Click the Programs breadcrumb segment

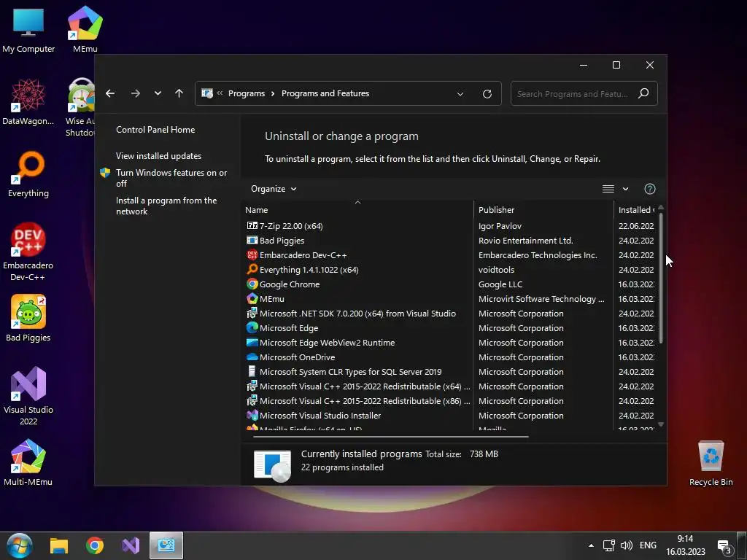pyautogui.click(x=247, y=93)
